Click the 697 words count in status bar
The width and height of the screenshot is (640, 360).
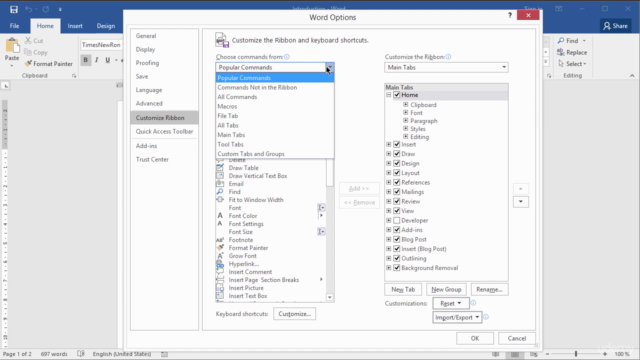(54, 354)
